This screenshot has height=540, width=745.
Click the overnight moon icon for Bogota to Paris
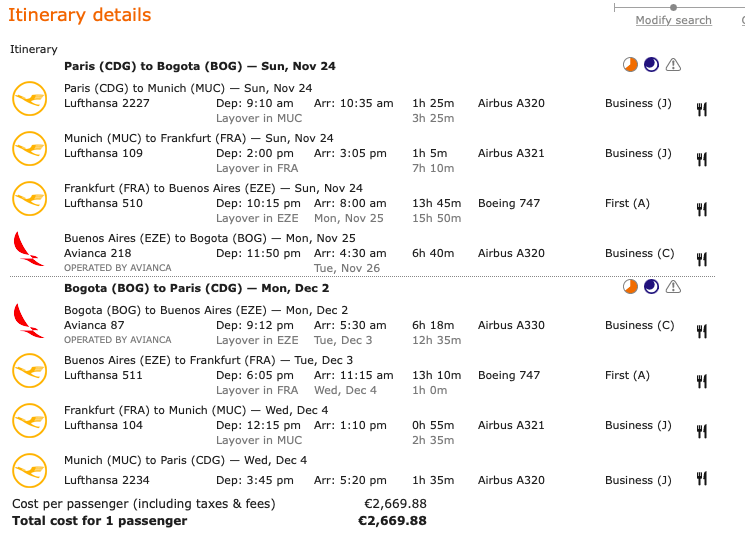[x=651, y=287]
